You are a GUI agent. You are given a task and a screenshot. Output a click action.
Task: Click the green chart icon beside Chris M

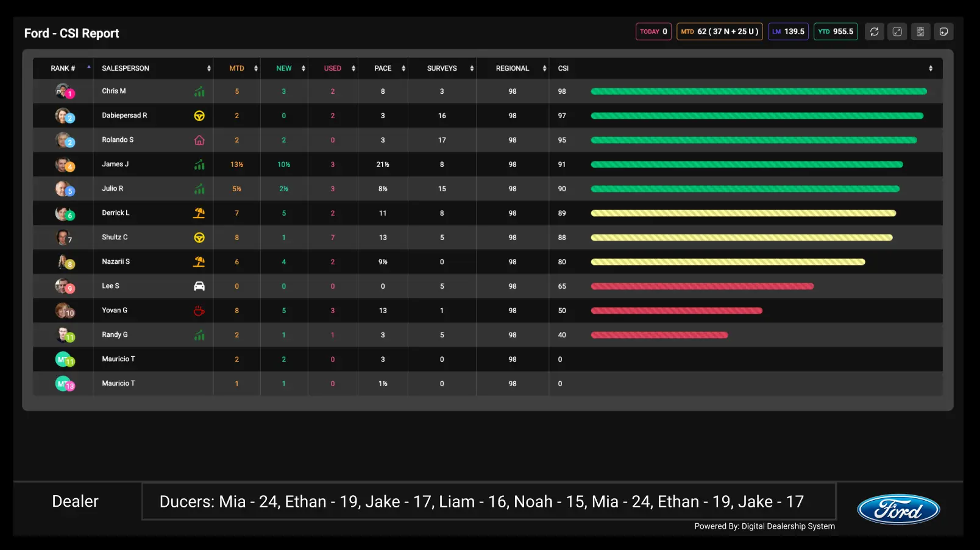[x=199, y=91]
